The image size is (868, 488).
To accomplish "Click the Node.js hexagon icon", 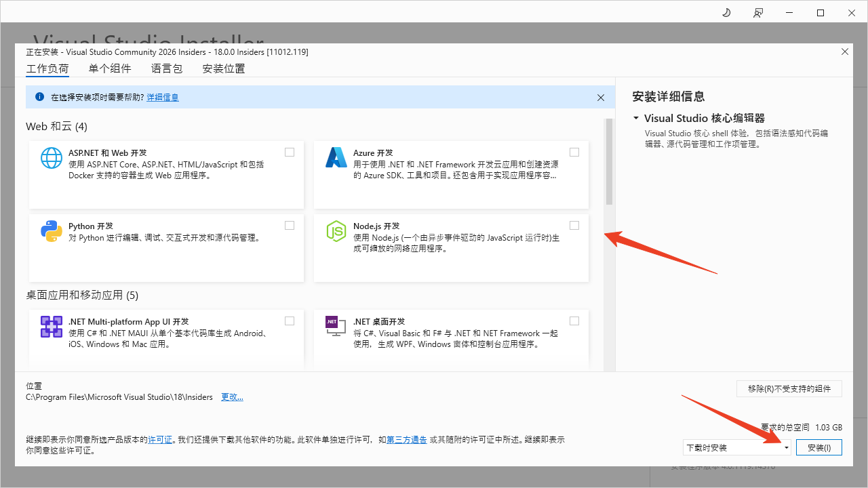I will click(x=336, y=231).
